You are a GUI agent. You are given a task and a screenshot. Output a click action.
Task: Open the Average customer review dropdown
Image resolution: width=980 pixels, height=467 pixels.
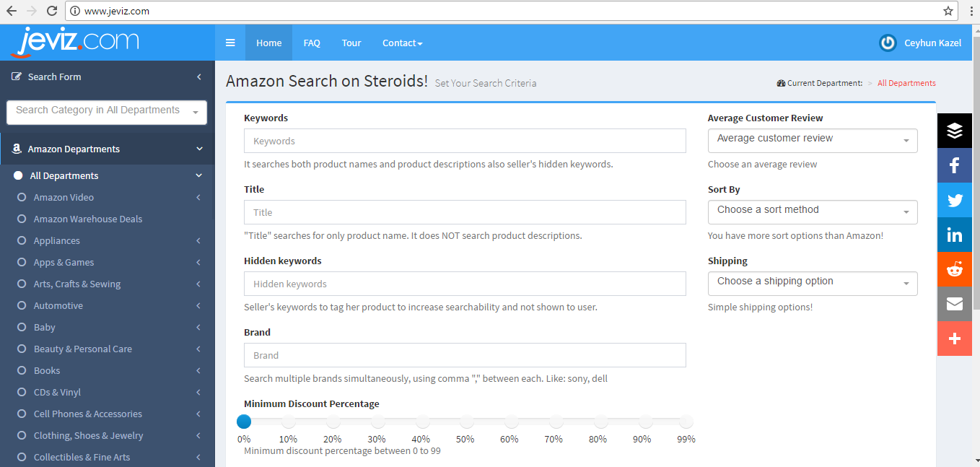point(813,141)
